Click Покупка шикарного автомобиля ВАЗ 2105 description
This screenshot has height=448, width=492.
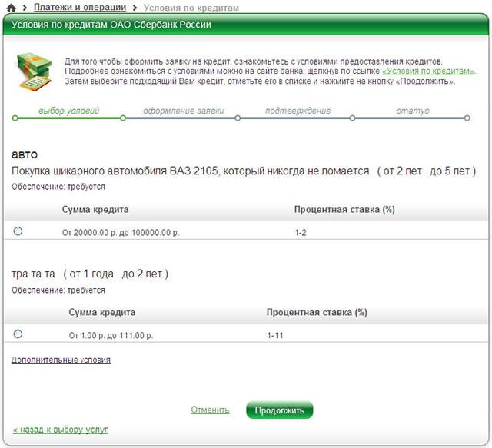coord(190,171)
